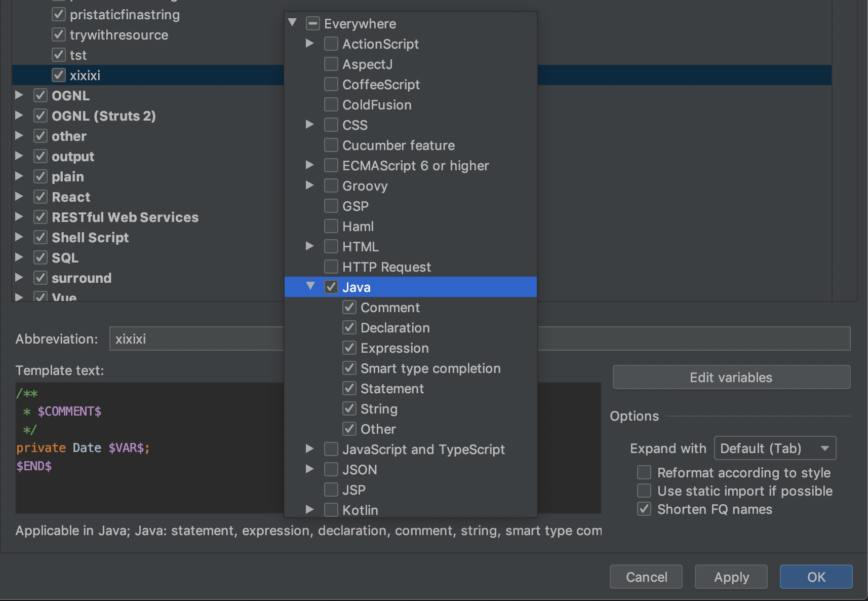Enable Reformat according to style option
868x601 pixels.
pos(644,472)
